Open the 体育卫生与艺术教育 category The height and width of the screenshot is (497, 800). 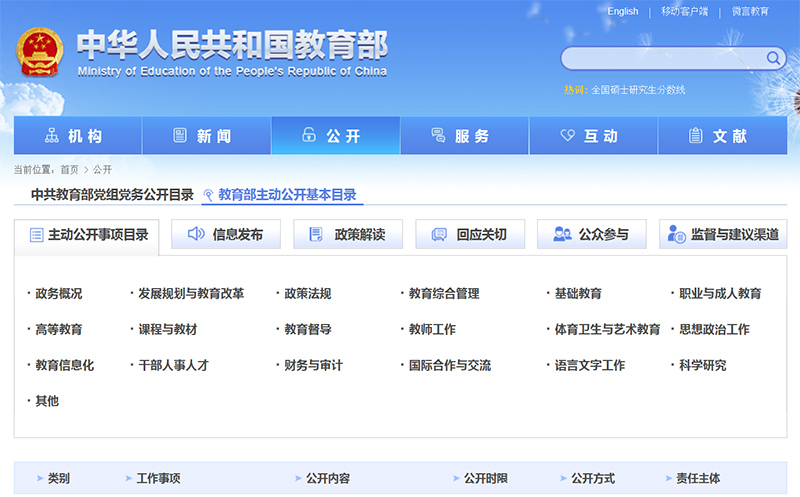point(607,330)
